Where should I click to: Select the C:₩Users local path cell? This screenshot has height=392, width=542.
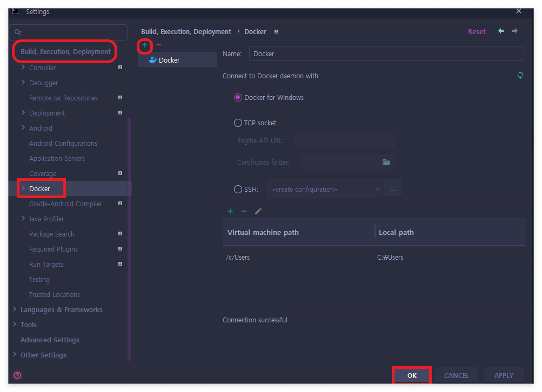[x=390, y=258]
